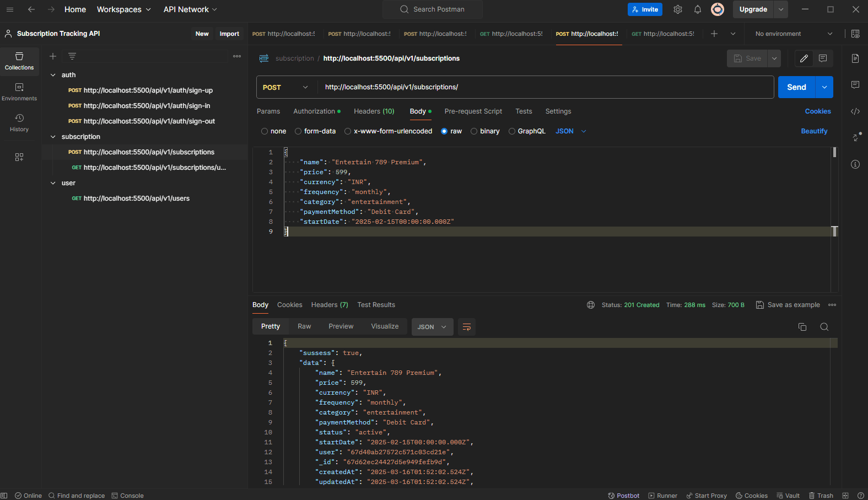Switch to the Params tab
The height and width of the screenshot is (500, 868).
coord(268,111)
